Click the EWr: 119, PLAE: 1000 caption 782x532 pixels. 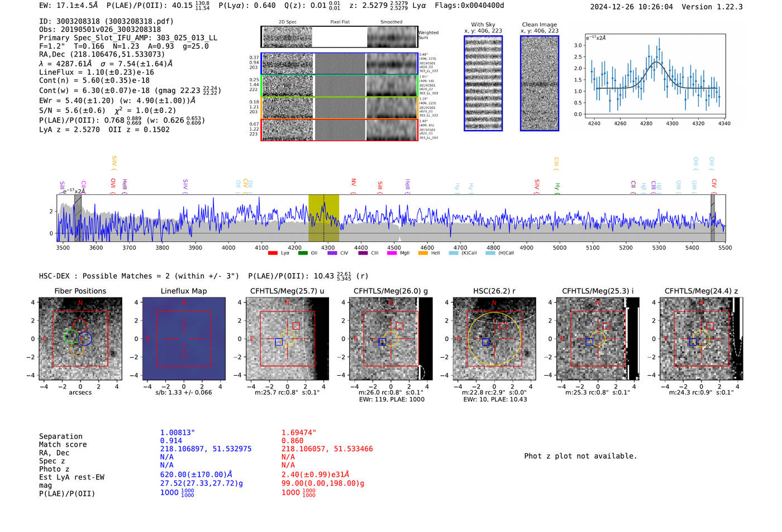[392, 399]
